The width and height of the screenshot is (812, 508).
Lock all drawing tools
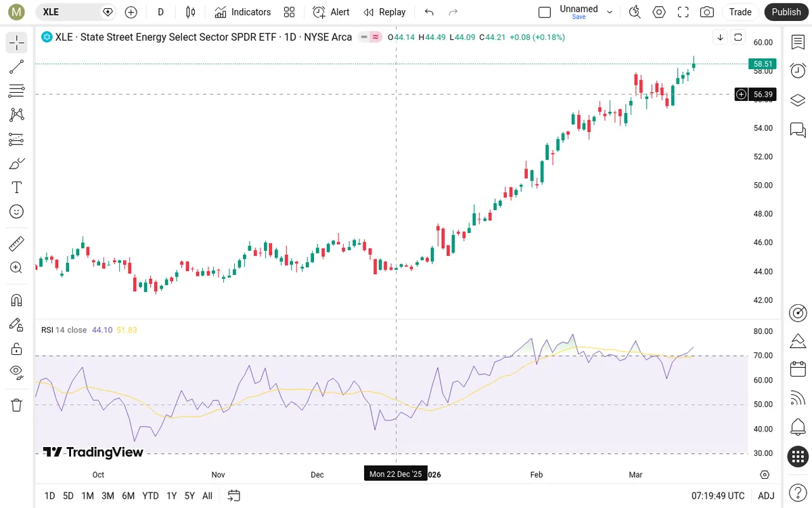[17, 349]
